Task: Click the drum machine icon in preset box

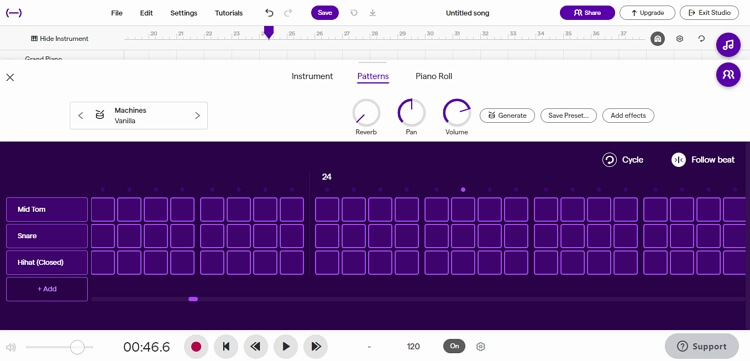Action: coord(99,115)
